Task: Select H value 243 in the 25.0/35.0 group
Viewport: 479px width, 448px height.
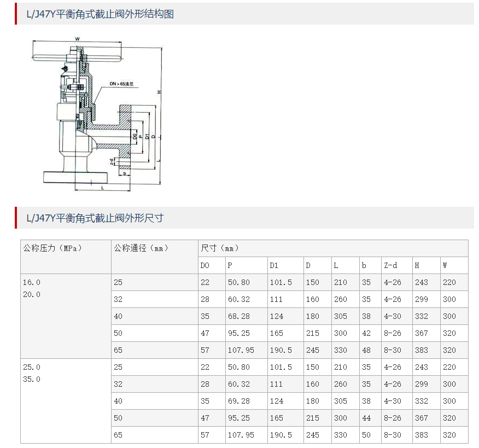Action: (x=421, y=367)
